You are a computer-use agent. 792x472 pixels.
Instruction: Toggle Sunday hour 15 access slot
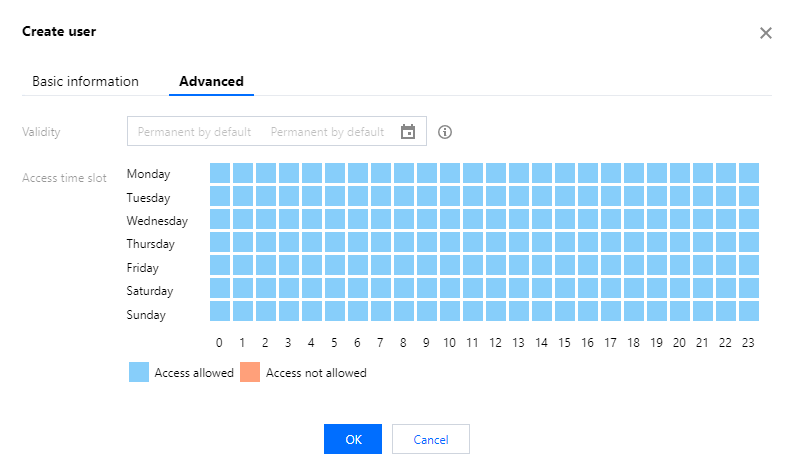point(564,311)
